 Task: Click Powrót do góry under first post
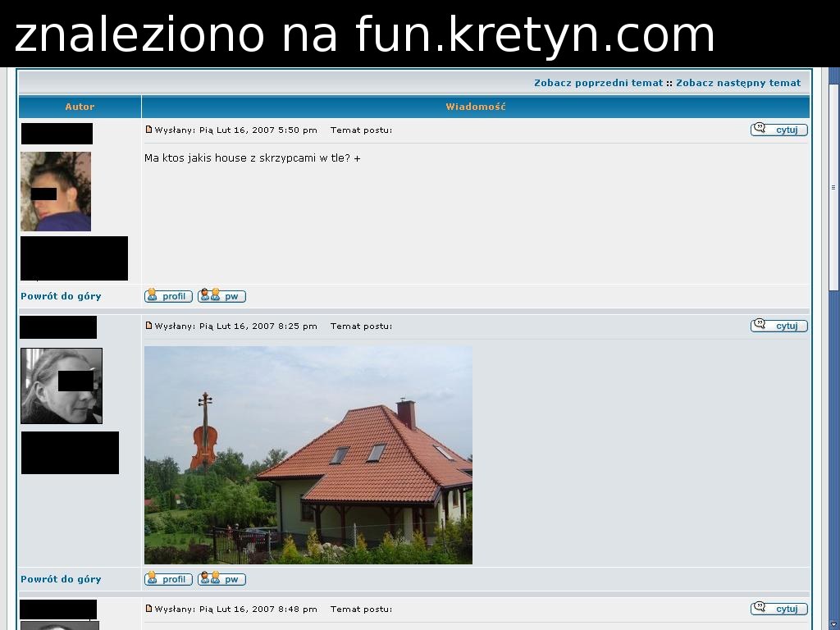pos(61,296)
